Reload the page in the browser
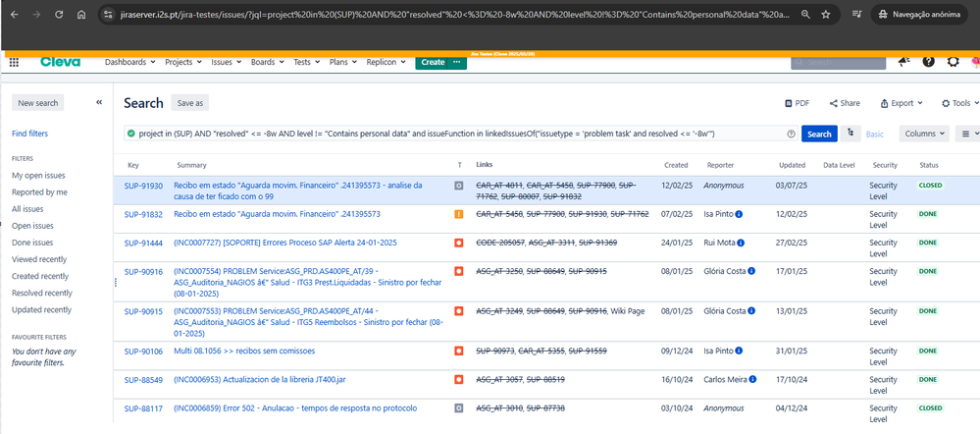This screenshot has width=980, height=434. 59,14
